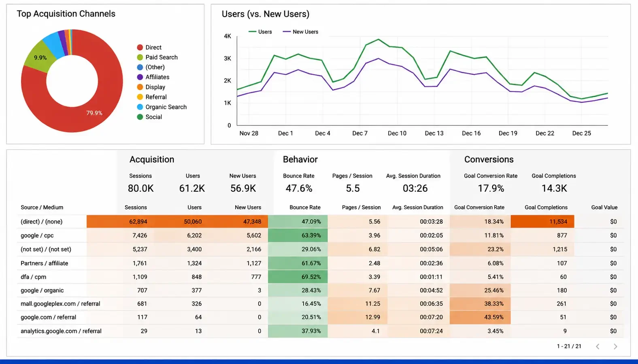Click the Behavior section heading
Image resolution: width=638 pixels, height=364 pixels.
click(x=300, y=160)
